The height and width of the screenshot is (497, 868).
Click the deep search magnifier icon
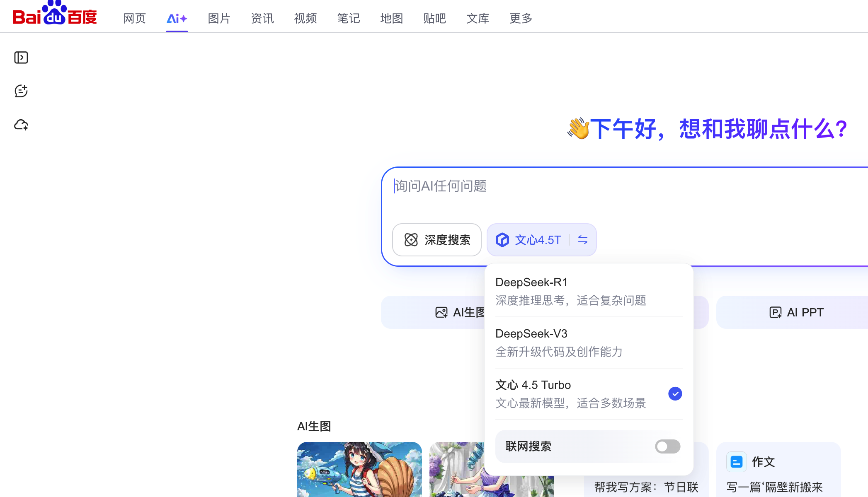tap(411, 240)
